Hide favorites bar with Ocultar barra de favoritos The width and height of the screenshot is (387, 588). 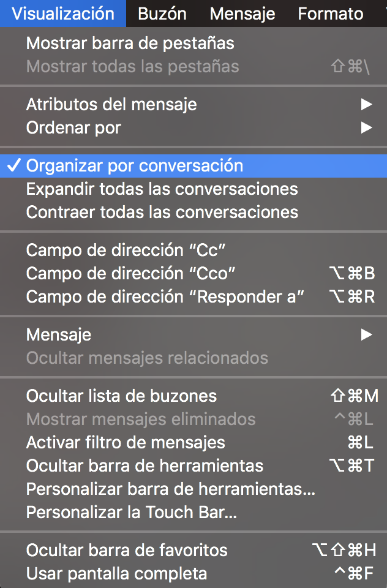tap(127, 551)
